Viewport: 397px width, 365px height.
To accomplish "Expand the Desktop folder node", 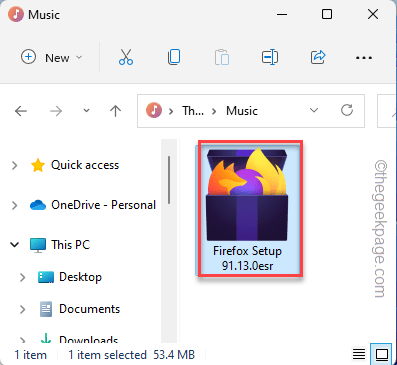I will coord(23,277).
